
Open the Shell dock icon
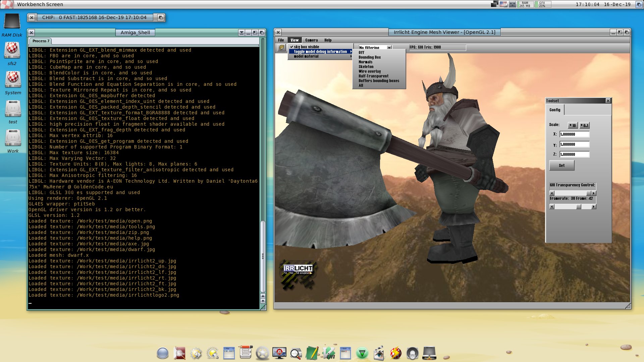pos(345,353)
